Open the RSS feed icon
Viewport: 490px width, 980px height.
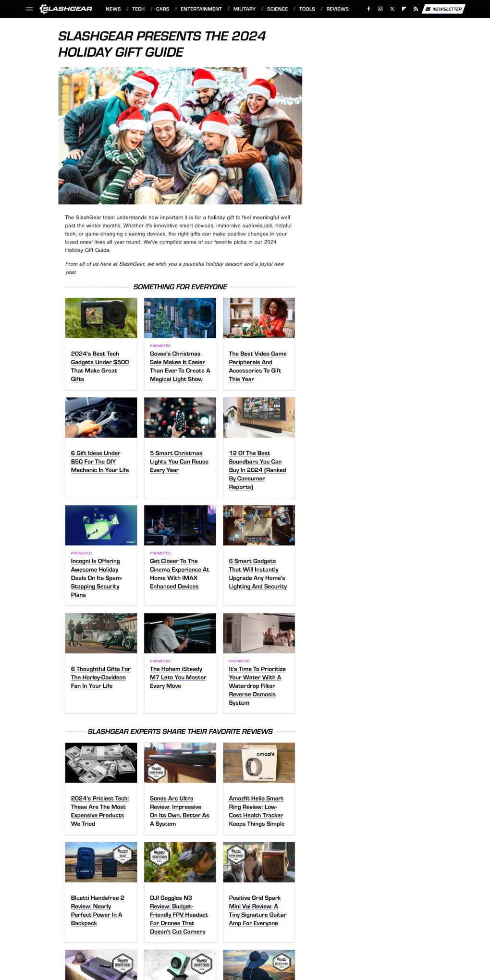point(416,9)
